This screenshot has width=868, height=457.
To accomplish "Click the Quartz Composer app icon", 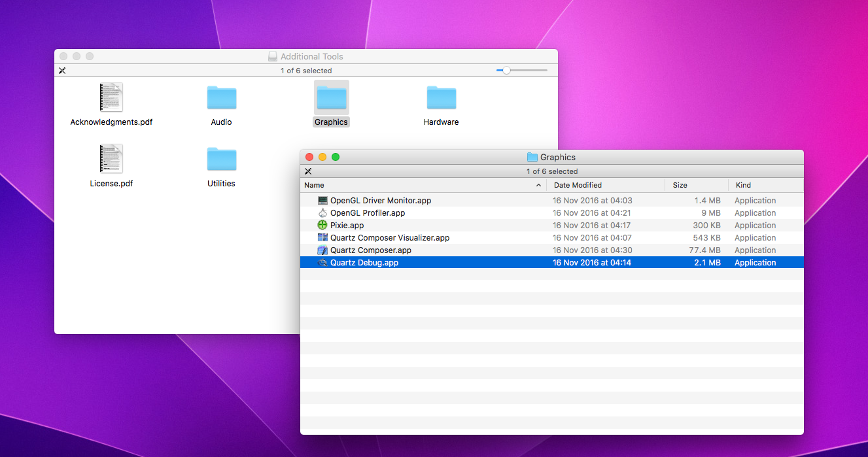I will pos(322,250).
